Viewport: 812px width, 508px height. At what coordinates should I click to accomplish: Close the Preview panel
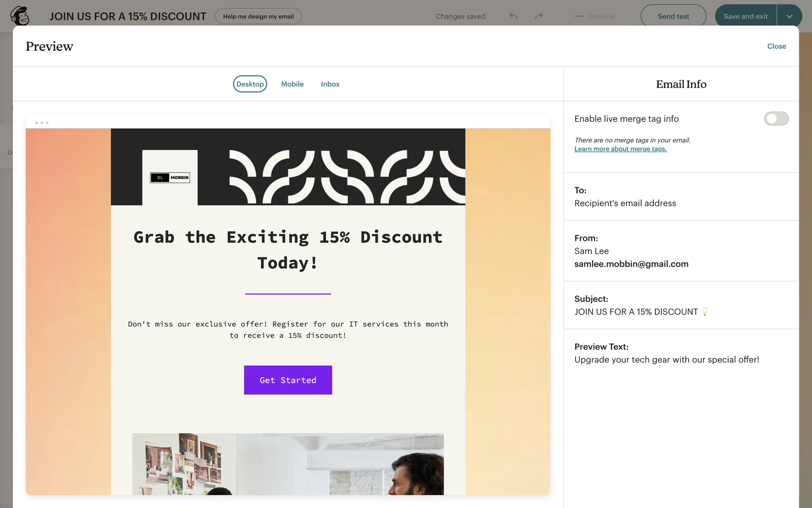click(776, 46)
